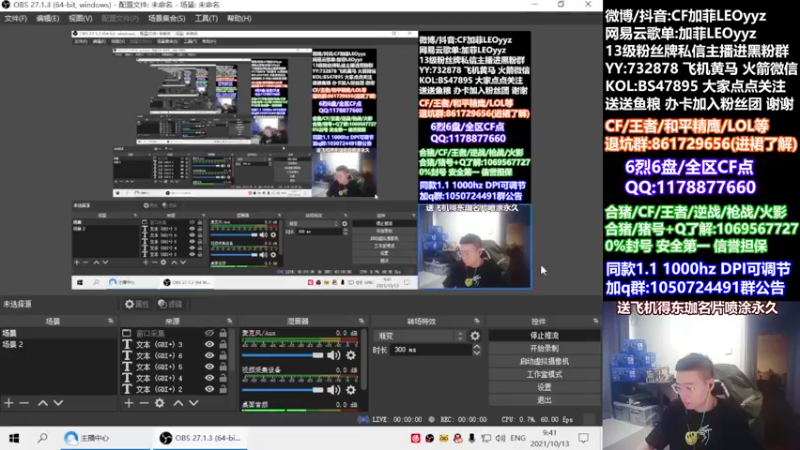This screenshot has height=450, width=800.
Task: Open the 视频采集设备 audio settings gear
Action: click(x=351, y=390)
